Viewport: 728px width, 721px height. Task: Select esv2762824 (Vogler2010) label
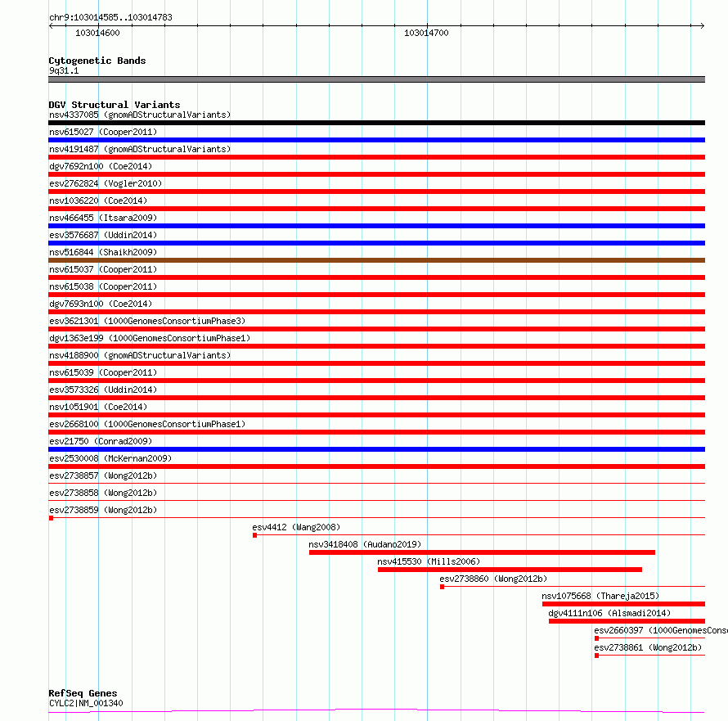pyautogui.click(x=106, y=183)
